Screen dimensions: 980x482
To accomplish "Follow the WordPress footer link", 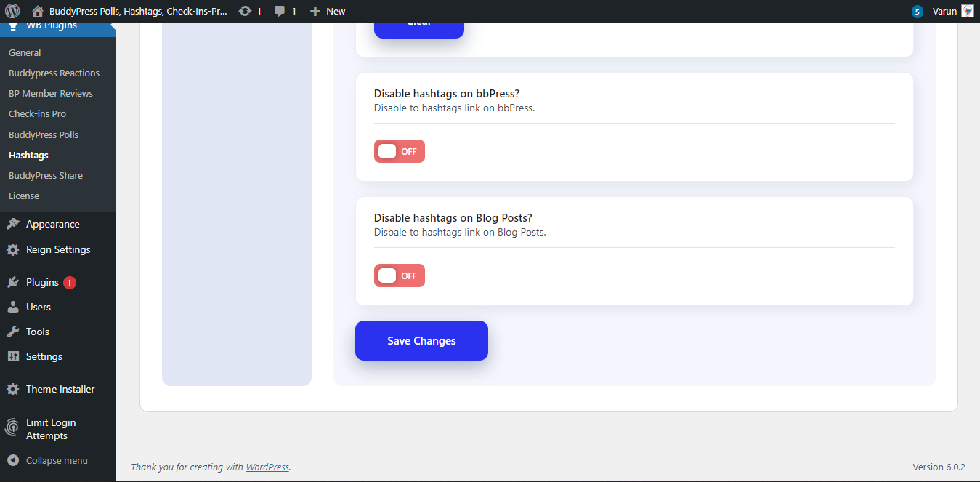I will click(267, 467).
